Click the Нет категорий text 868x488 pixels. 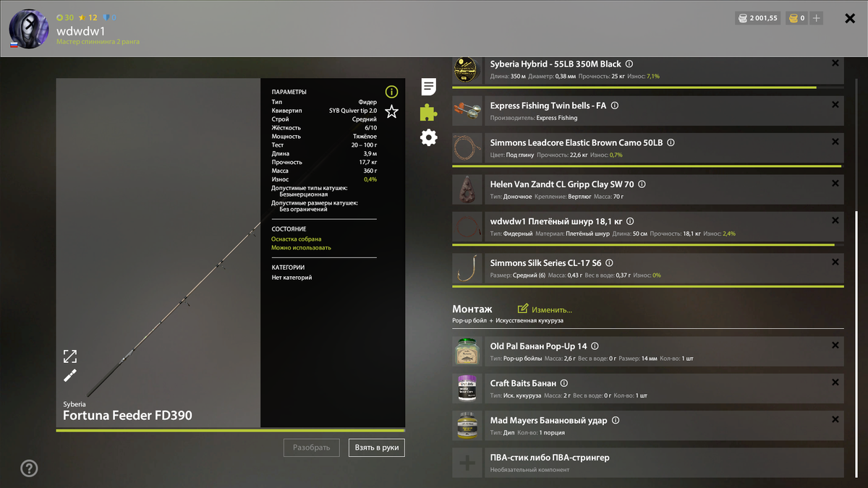(292, 278)
